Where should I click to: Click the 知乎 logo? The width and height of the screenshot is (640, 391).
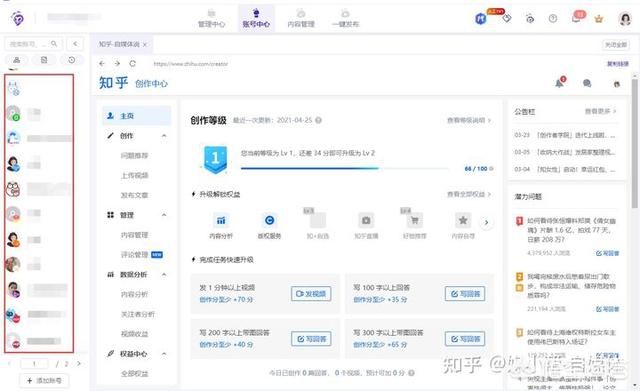coord(113,83)
